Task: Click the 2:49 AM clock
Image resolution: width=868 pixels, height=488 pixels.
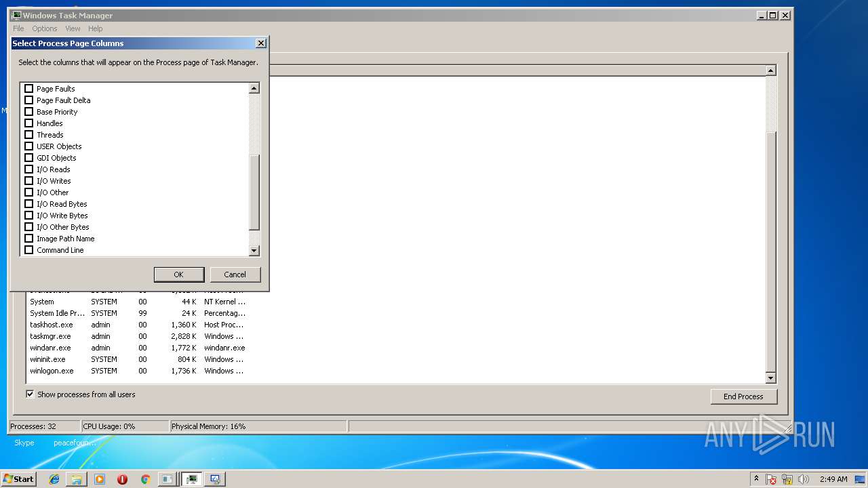Action: click(833, 479)
